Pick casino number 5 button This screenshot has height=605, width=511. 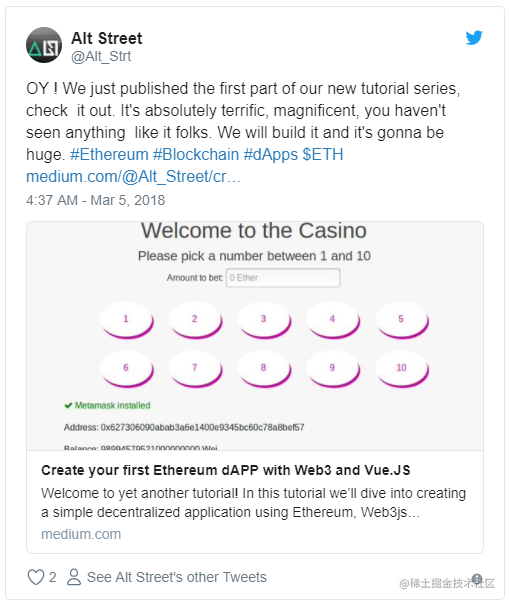click(401, 319)
